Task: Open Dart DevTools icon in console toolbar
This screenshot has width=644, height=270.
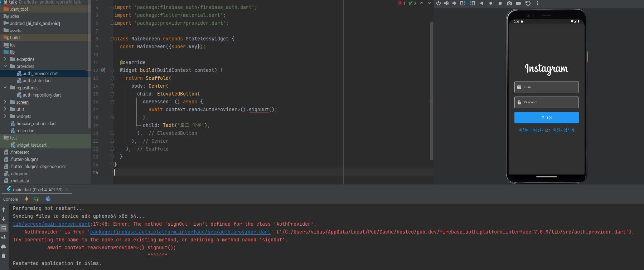Action: click(48, 199)
